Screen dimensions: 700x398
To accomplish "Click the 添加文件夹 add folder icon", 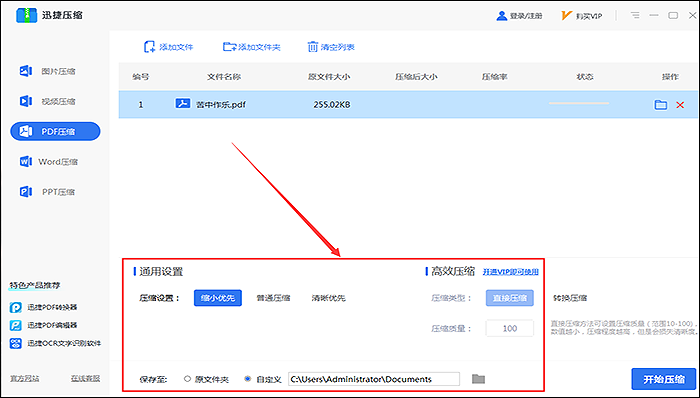I will tap(229, 47).
